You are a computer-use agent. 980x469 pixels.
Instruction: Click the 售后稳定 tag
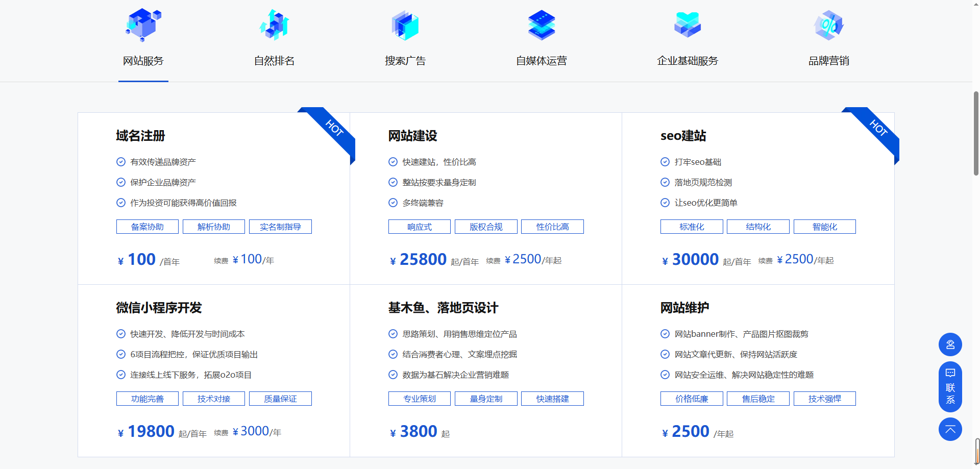[758, 399]
